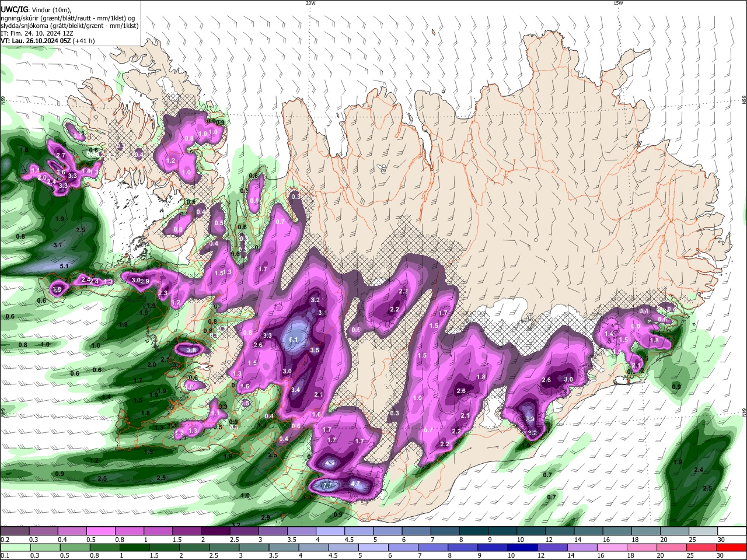Click the '3.6' value off the Westfjords

60,172
